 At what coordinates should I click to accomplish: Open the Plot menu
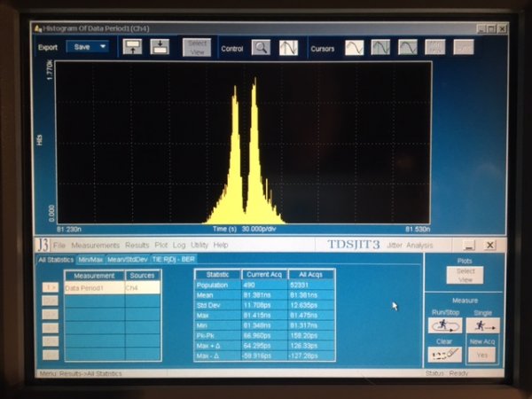tap(160, 245)
